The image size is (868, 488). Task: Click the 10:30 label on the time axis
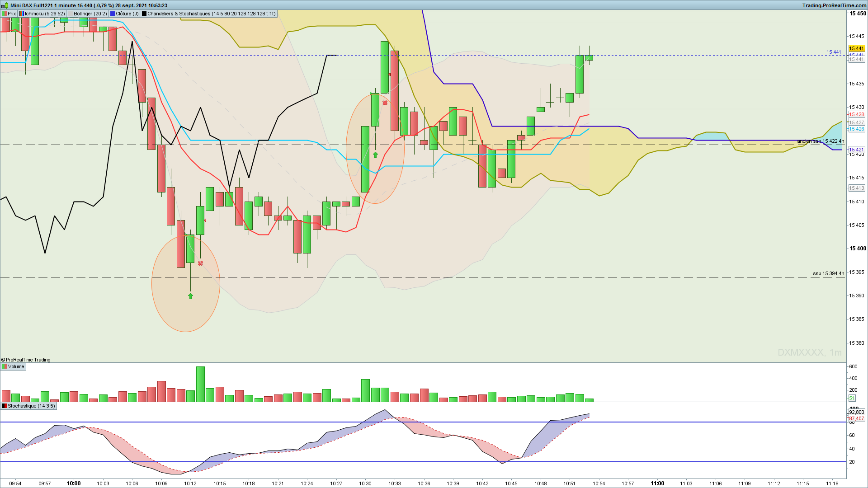click(x=365, y=483)
